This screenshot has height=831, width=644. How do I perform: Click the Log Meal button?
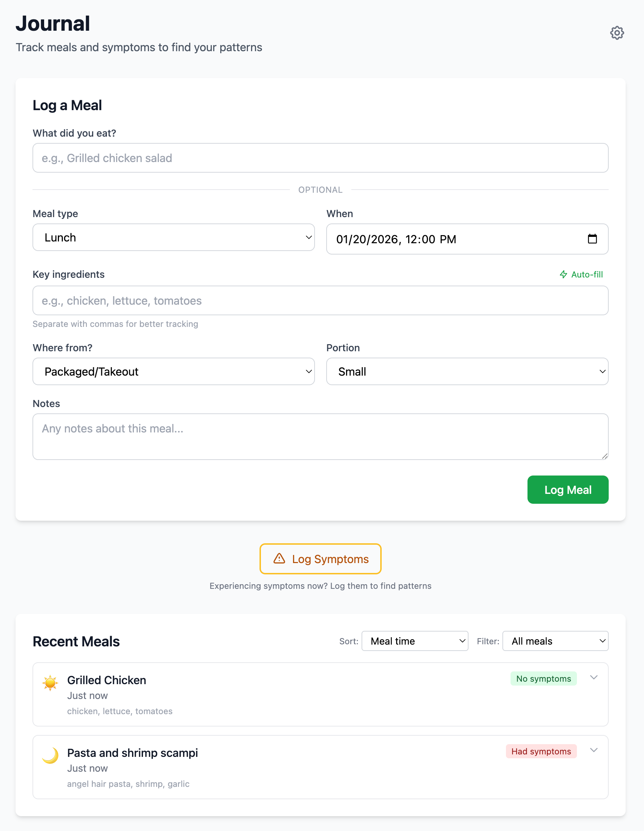tap(567, 490)
